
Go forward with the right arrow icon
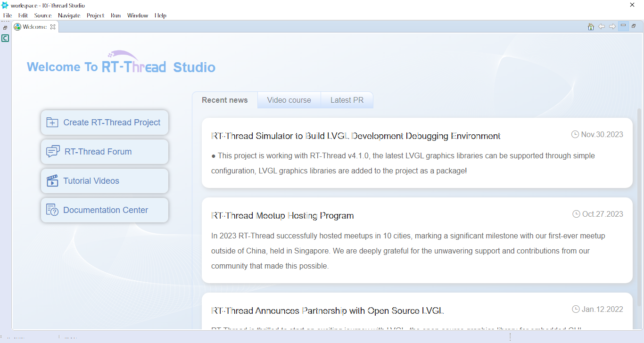click(x=612, y=26)
